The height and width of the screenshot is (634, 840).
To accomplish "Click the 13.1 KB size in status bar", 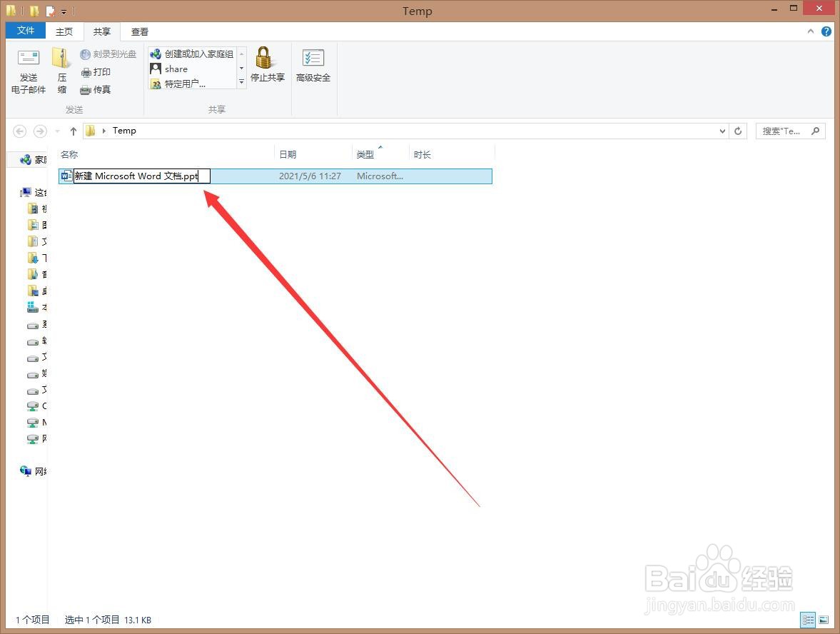I will click(138, 620).
